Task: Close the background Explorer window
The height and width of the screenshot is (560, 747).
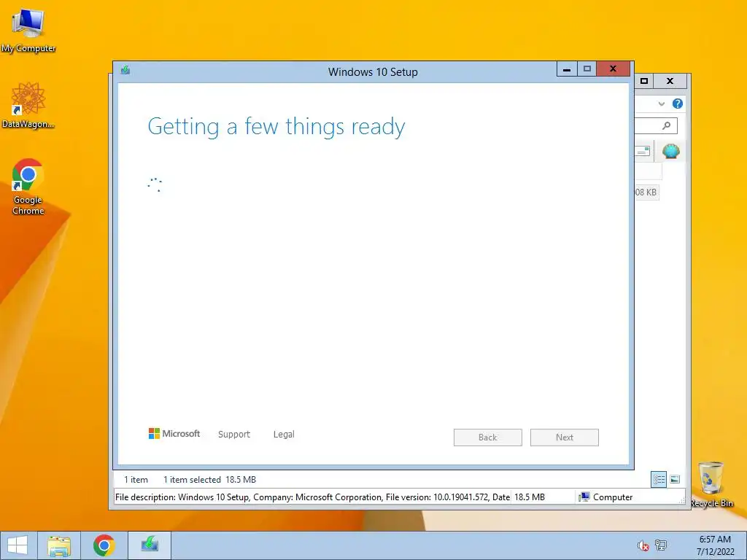Action: click(x=670, y=81)
